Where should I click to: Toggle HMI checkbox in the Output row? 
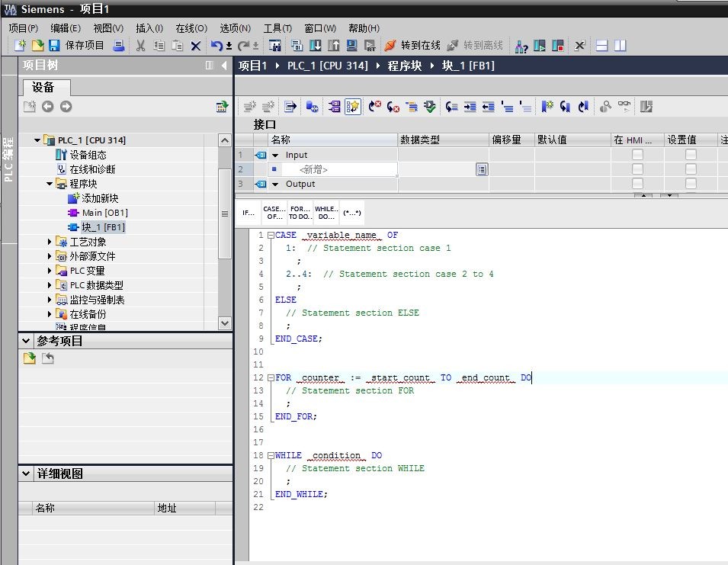pyautogui.click(x=637, y=184)
